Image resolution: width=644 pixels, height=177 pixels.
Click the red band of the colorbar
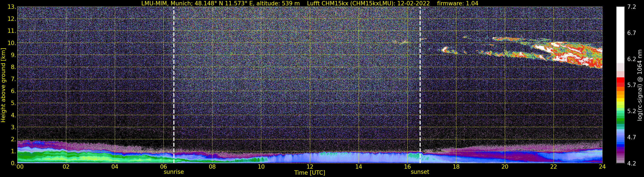(x=620, y=82)
